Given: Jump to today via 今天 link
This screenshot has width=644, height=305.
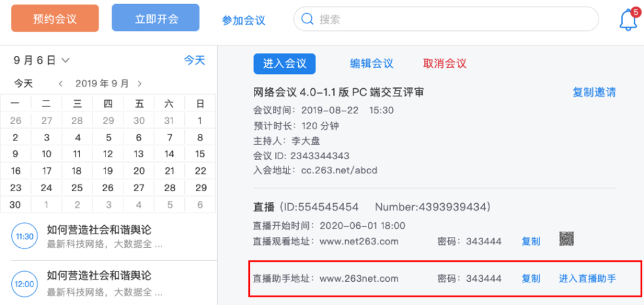Looking at the screenshot, I should pyautogui.click(x=194, y=60).
